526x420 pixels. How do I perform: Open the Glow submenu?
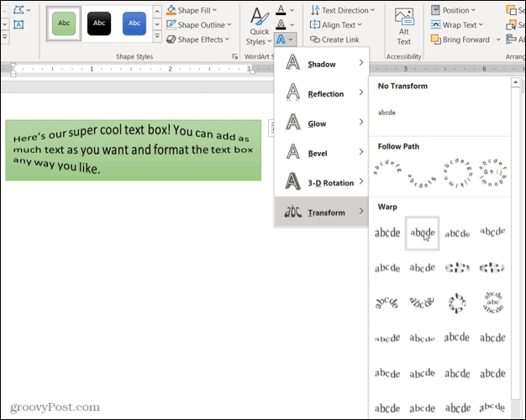(x=321, y=123)
